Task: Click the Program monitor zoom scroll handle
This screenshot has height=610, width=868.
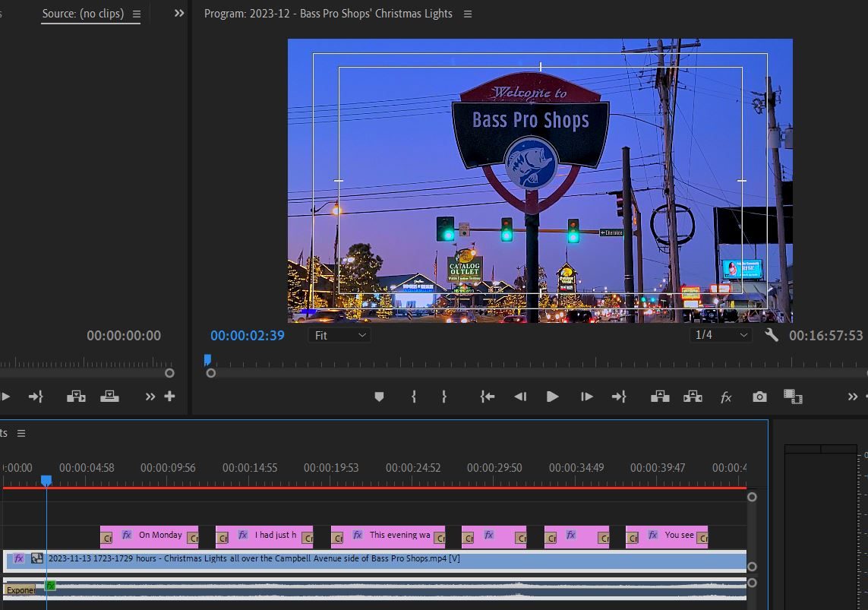Action: click(x=211, y=373)
